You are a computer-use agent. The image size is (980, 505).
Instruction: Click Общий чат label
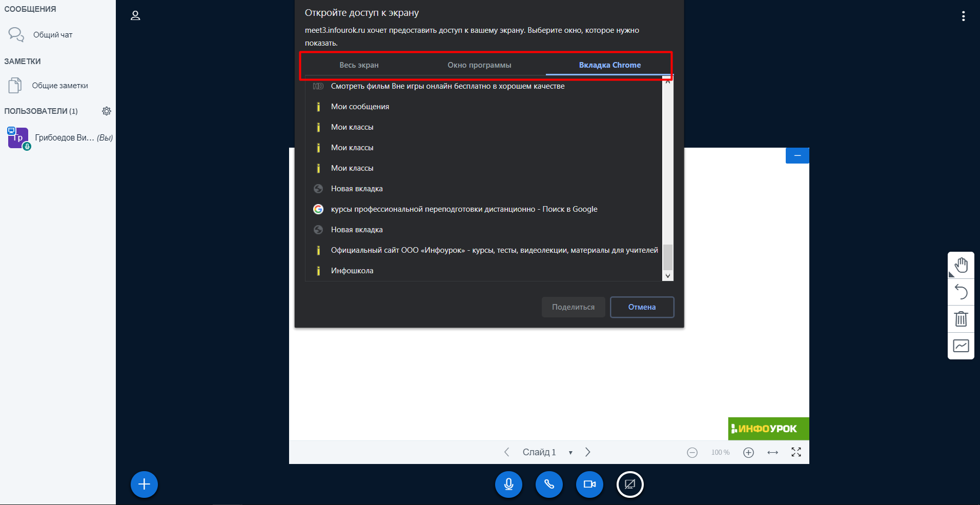pos(53,35)
